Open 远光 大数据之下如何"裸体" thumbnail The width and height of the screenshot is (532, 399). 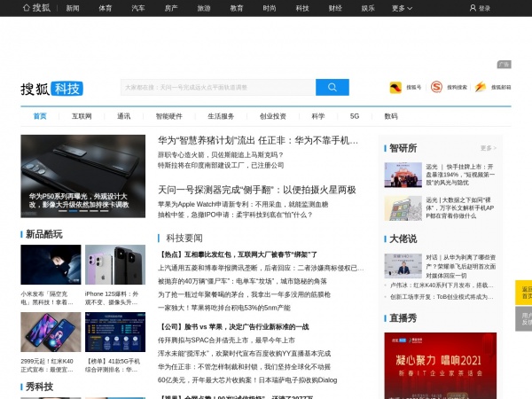click(x=403, y=208)
